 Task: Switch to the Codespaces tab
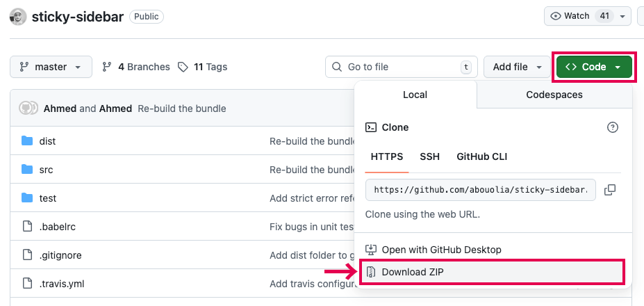point(554,95)
